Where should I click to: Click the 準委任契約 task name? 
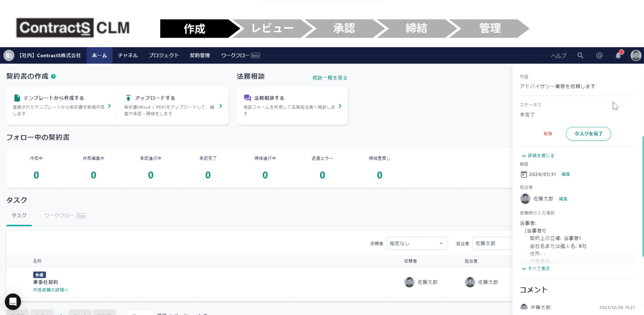tap(45, 282)
